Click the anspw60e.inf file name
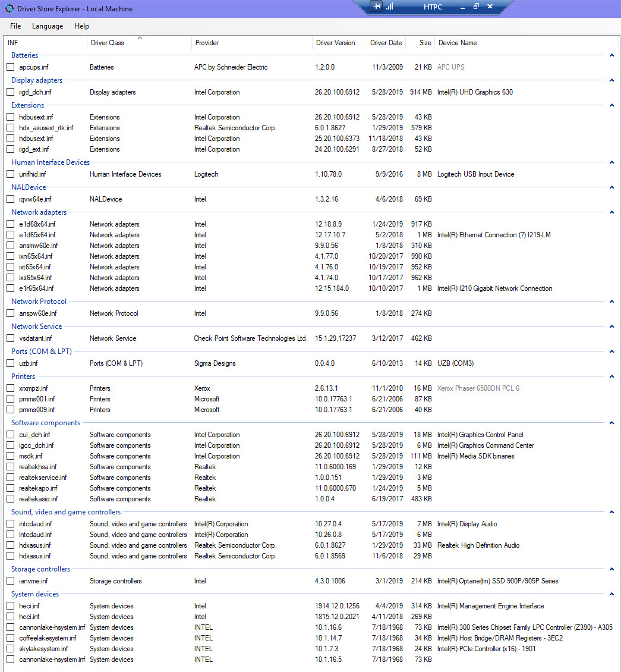 [37, 314]
